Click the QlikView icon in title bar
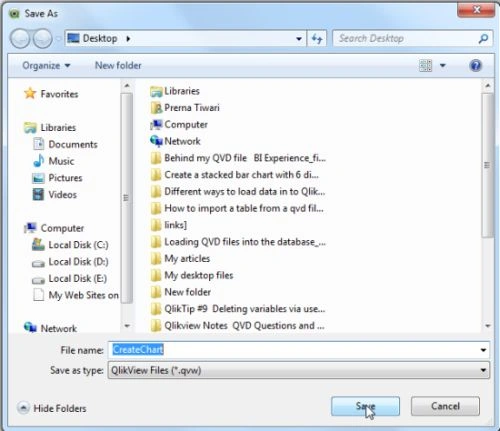Image resolution: width=500 pixels, height=431 pixels. [x=14, y=14]
